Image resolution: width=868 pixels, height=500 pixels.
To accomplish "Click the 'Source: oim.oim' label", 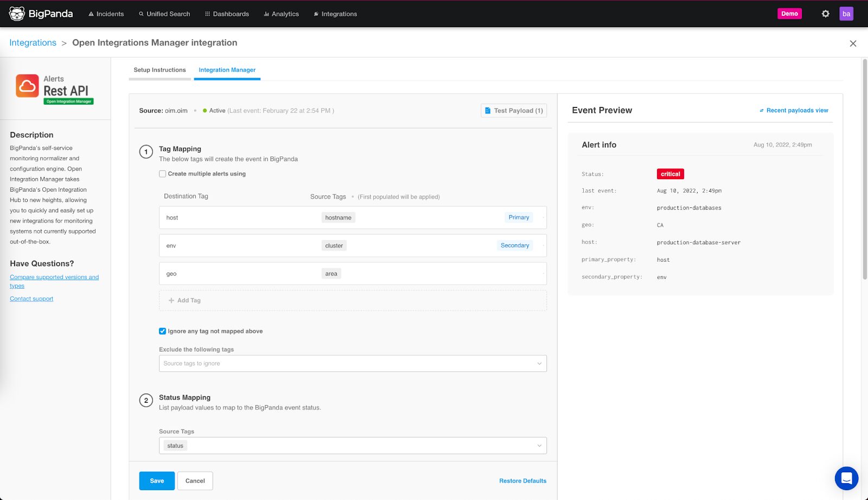I will tap(163, 111).
